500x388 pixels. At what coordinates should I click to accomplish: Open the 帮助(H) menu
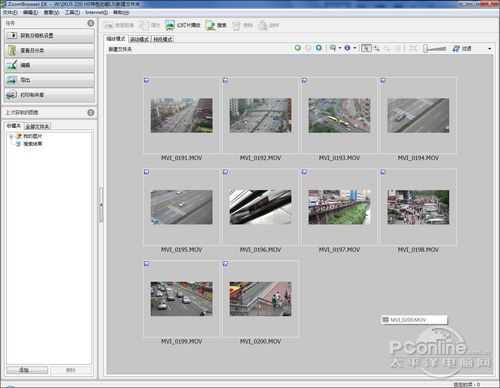point(121,12)
